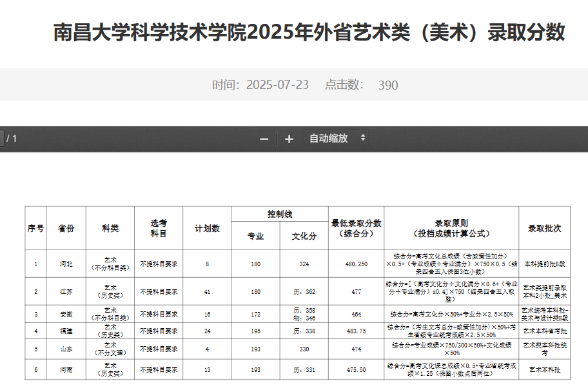Click the 历：338 culture score cell
This screenshot has height=390, width=588.
(304, 331)
